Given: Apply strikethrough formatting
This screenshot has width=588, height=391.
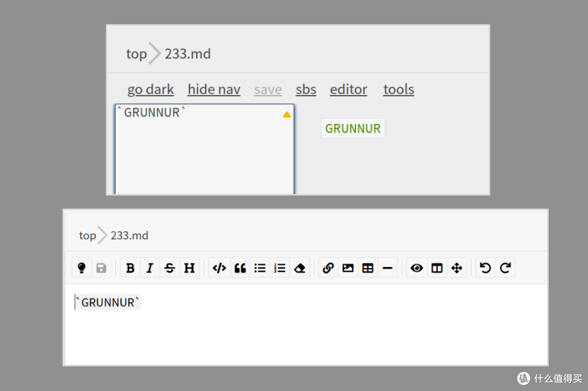Looking at the screenshot, I should pyautogui.click(x=169, y=268).
